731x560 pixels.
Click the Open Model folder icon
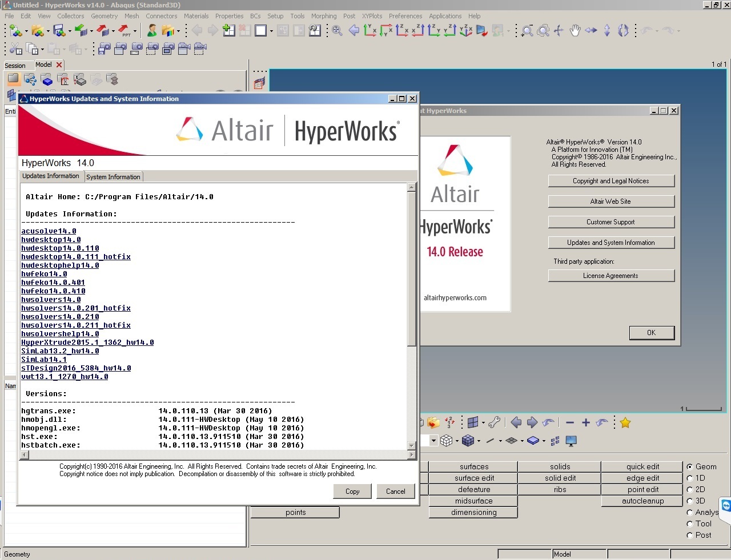click(x=38, y=30)
